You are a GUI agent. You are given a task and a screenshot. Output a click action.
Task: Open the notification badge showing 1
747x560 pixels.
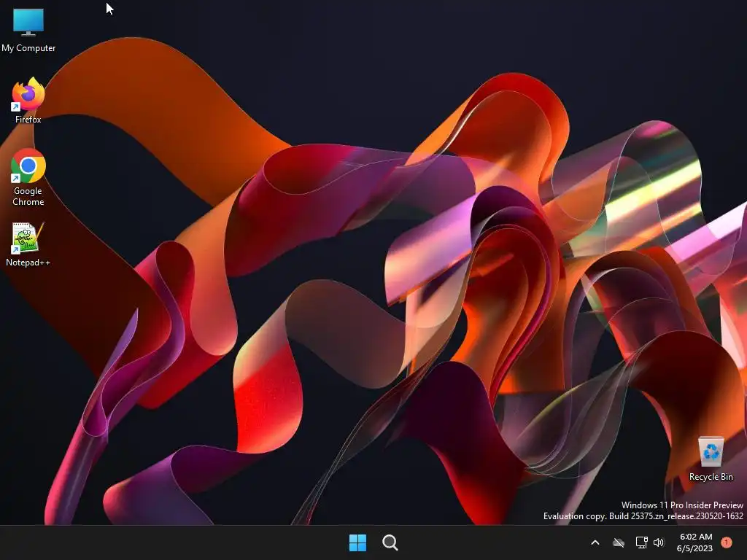[727, 542]
